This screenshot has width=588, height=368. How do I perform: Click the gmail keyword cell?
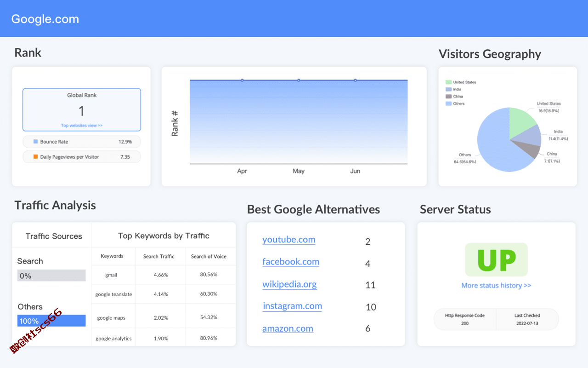[x=111, y=275]
